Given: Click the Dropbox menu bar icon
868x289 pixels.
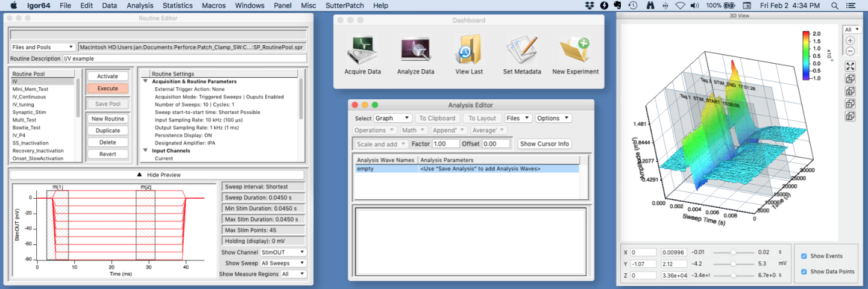Looking at the screenshot, I should click(590, 5).
